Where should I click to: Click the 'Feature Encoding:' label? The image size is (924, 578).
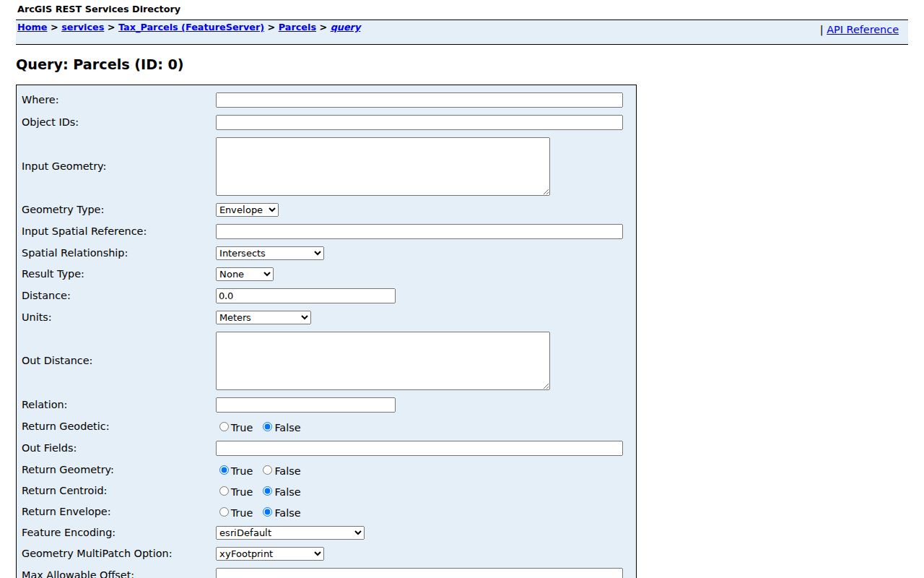pos(69,532)
